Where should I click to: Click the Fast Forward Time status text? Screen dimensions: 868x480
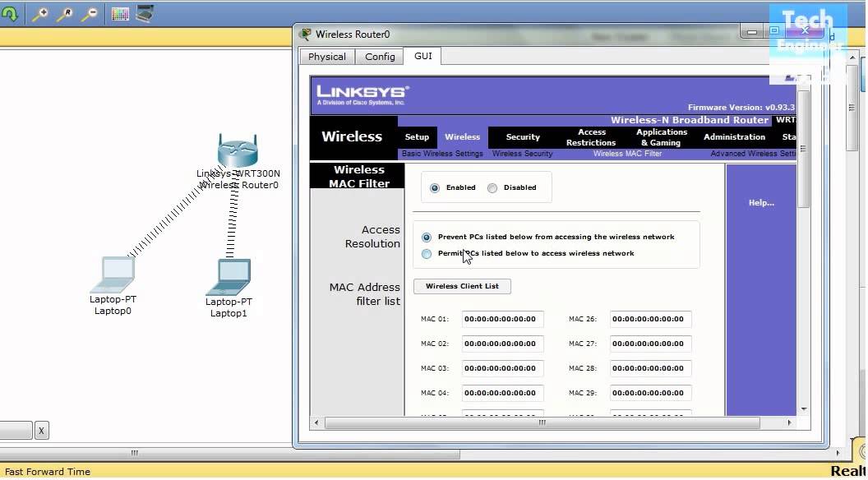(x=48, y=472)
